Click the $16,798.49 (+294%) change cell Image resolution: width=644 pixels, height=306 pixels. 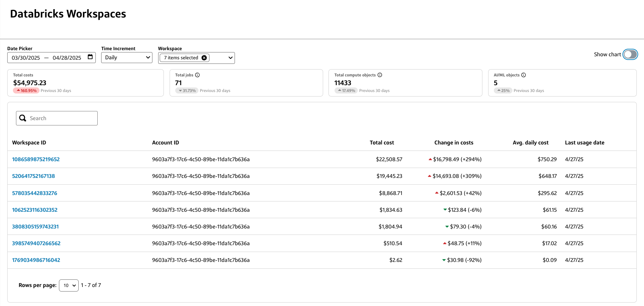455,159
